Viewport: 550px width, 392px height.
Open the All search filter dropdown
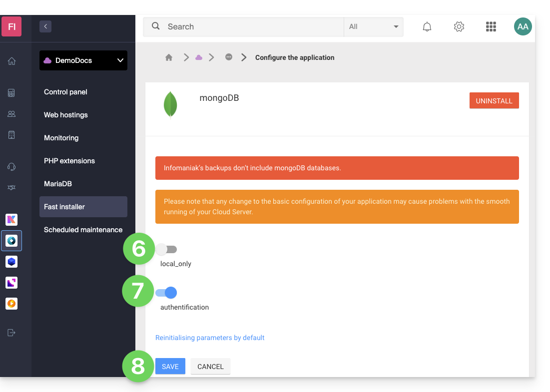pos(373,27)
